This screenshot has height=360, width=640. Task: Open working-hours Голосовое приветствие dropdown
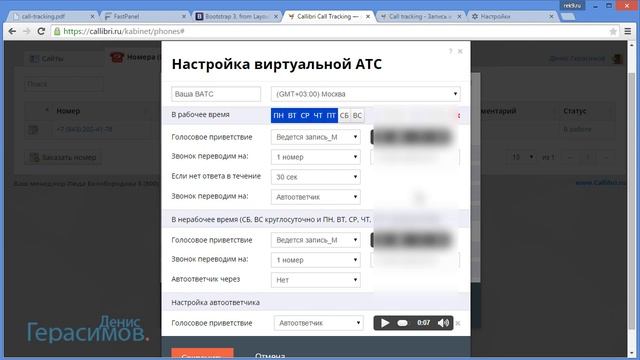pos(316,137)
